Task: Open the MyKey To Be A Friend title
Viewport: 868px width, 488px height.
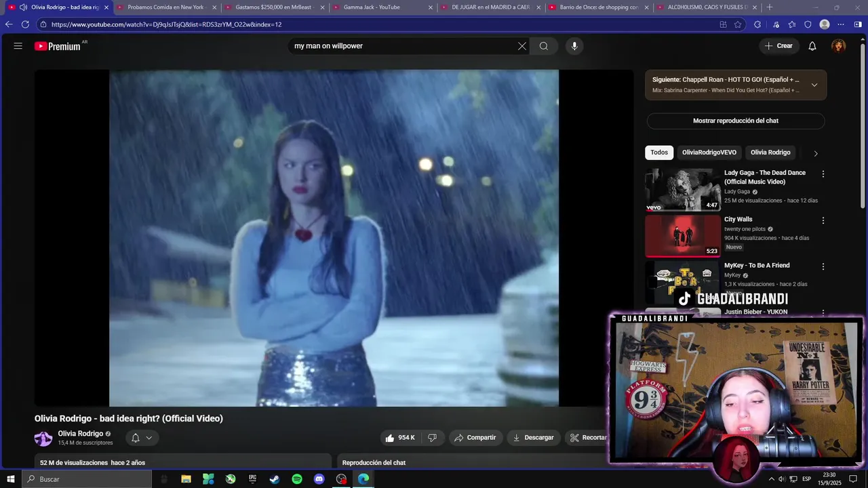Action: click(757, 266)
